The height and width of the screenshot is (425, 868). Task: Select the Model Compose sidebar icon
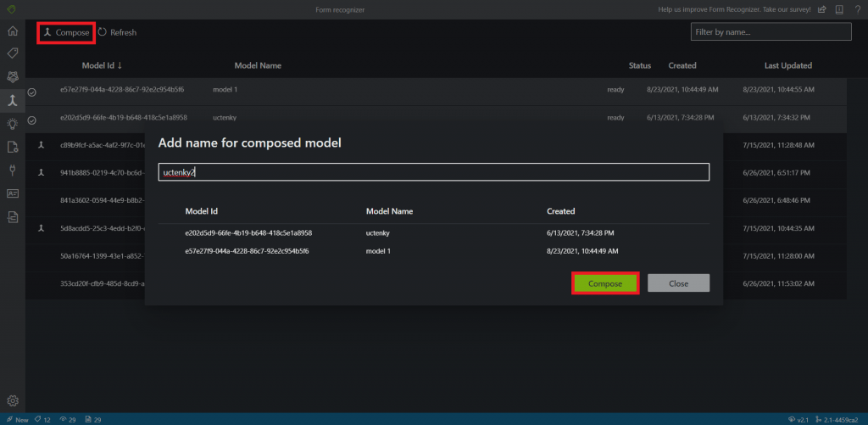pos(12,100)
